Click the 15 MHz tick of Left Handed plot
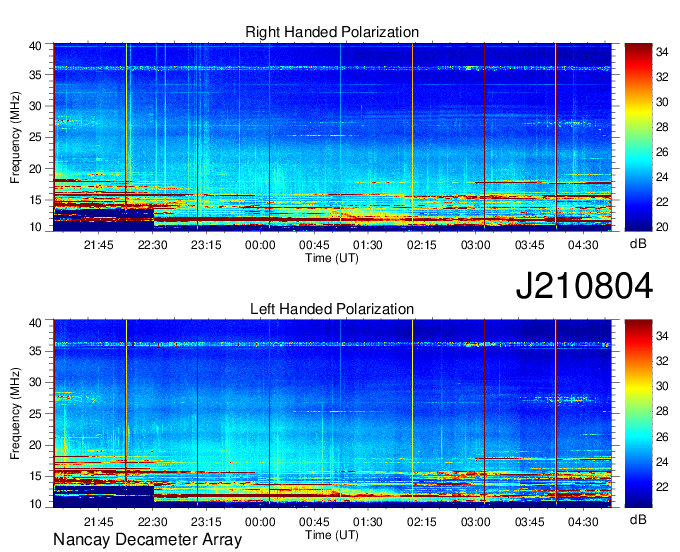The height and width of the screenshot is (552, 680). (x=35, y=476)
